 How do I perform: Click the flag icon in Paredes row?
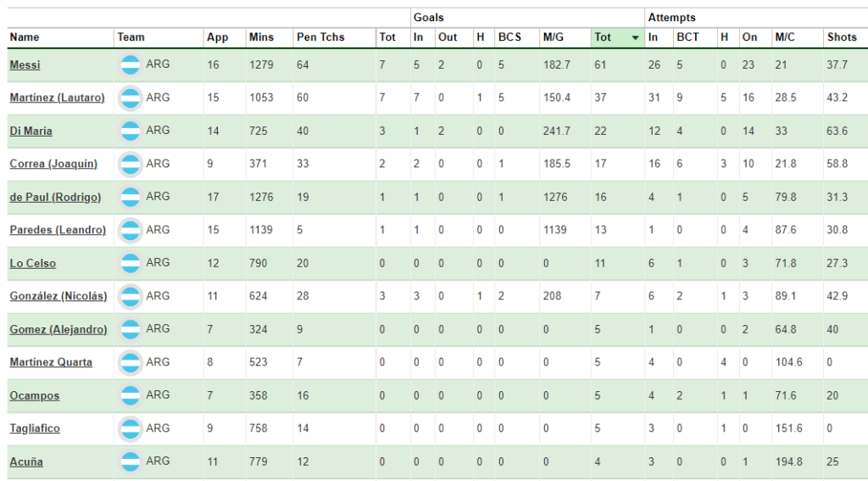[x=131, y=231]
